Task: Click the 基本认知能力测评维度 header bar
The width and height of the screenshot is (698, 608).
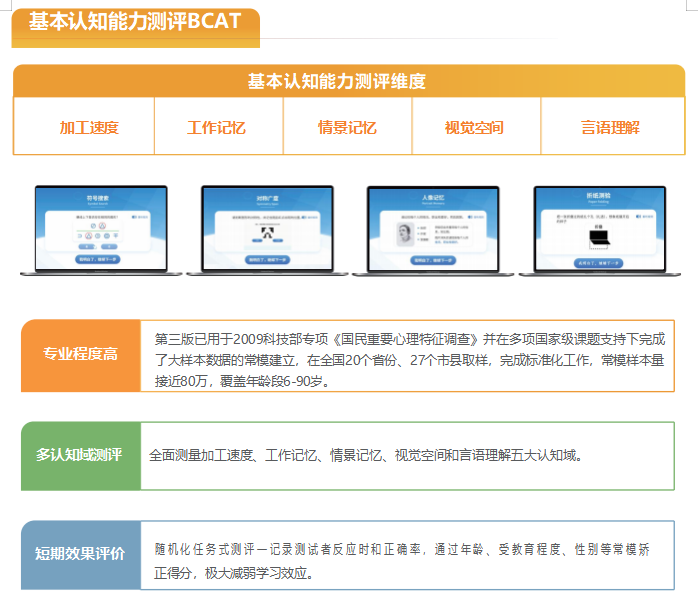Action: [349, 81]
